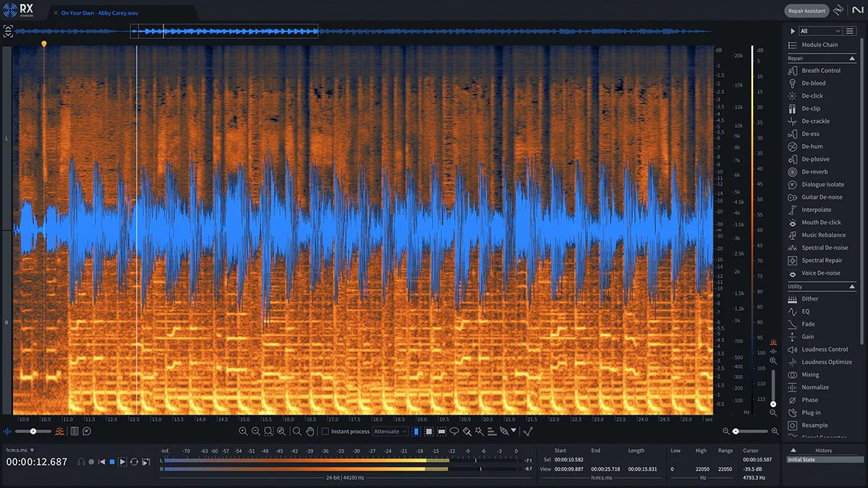Select the Magic Wand selection tool
Image resolution: width=868 pixels, height=488 pixels.
point(479,431)
